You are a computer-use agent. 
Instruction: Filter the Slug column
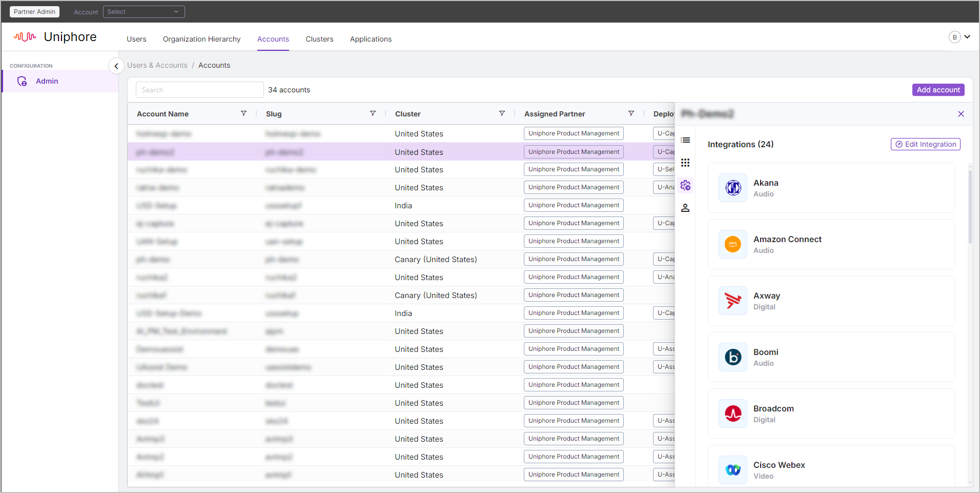point(373,113)
